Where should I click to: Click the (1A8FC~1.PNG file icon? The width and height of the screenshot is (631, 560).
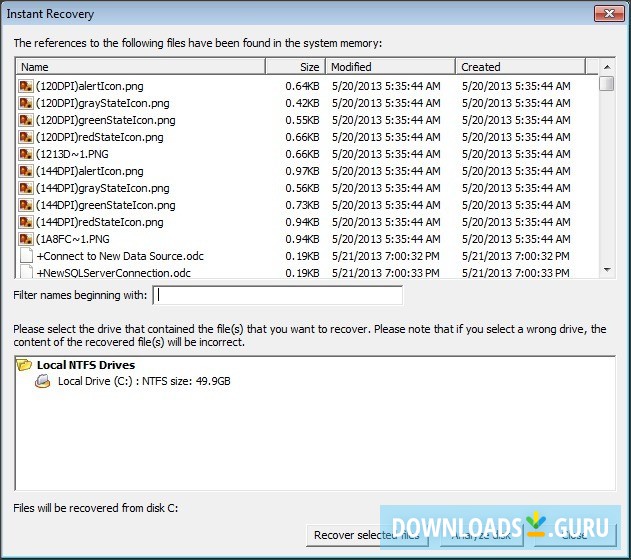click(x=26, y=239)
